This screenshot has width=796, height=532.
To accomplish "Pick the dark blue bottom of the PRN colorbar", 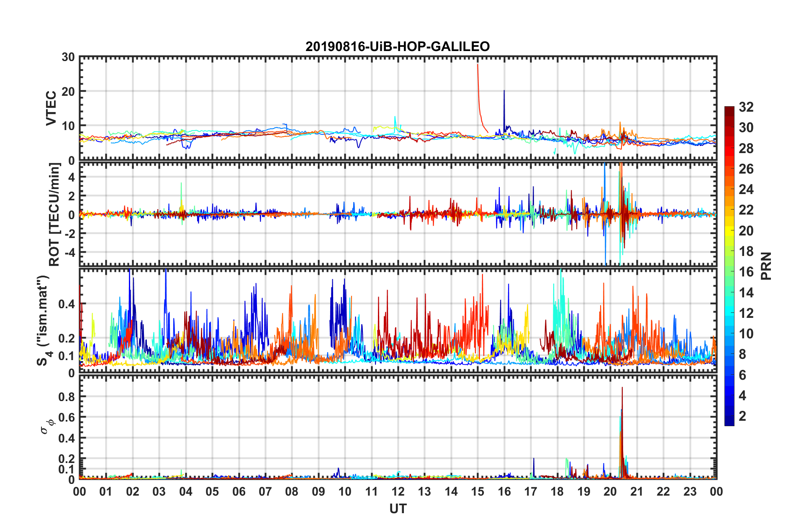I will click(729, 422).
